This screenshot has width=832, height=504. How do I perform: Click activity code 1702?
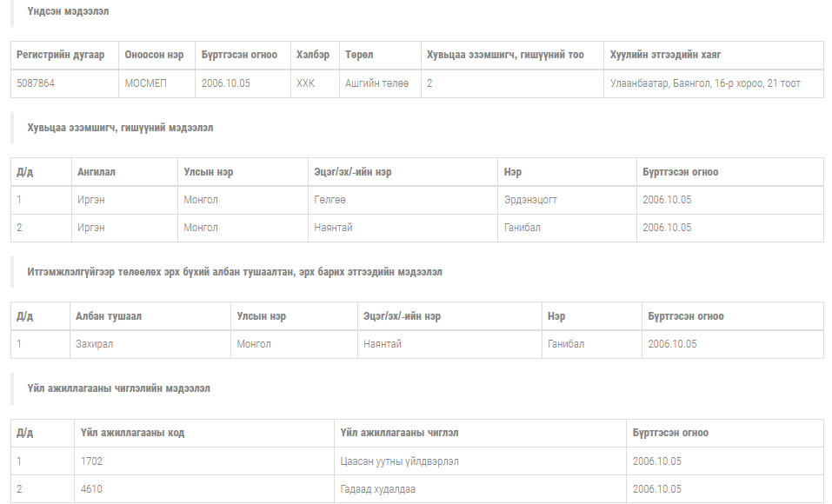(x=91, y=461)
